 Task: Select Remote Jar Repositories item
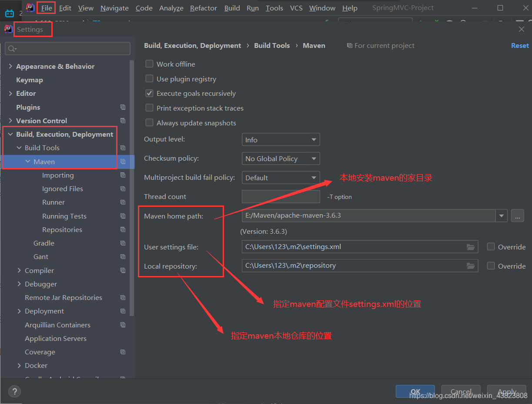[x=64, y=297]
